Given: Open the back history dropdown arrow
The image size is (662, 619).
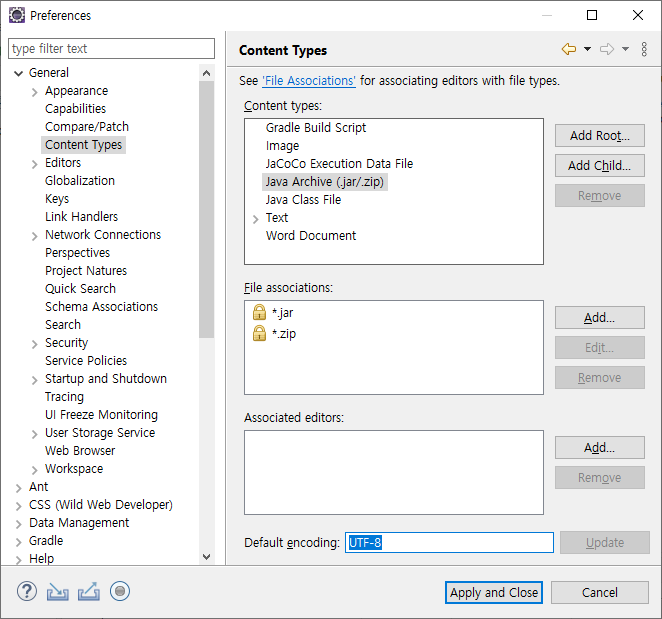Looking at the screenshot, I should 587,49.
